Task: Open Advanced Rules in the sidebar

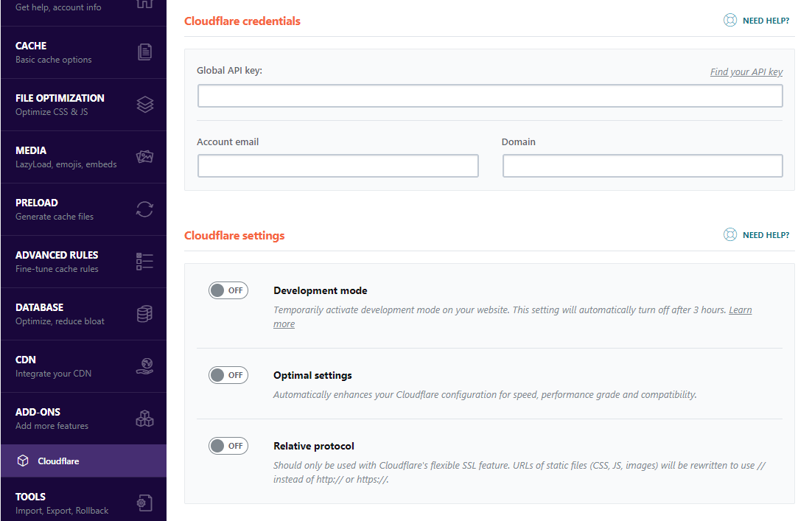Action: point(84,262)
